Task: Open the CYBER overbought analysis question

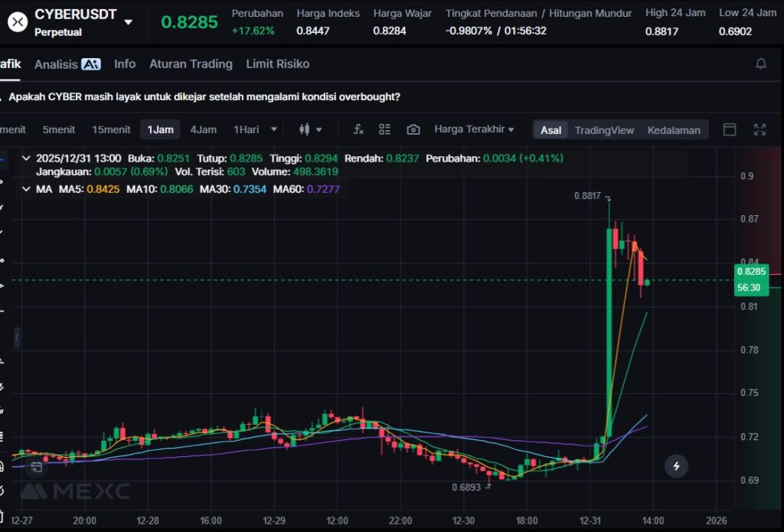Action: click(x=204, y=97)
